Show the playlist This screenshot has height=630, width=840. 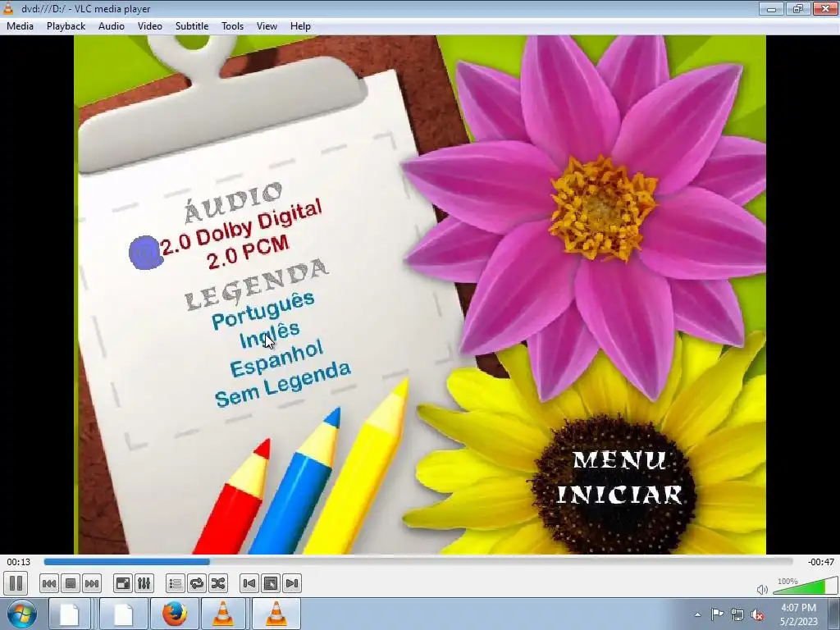coord(176,583)
